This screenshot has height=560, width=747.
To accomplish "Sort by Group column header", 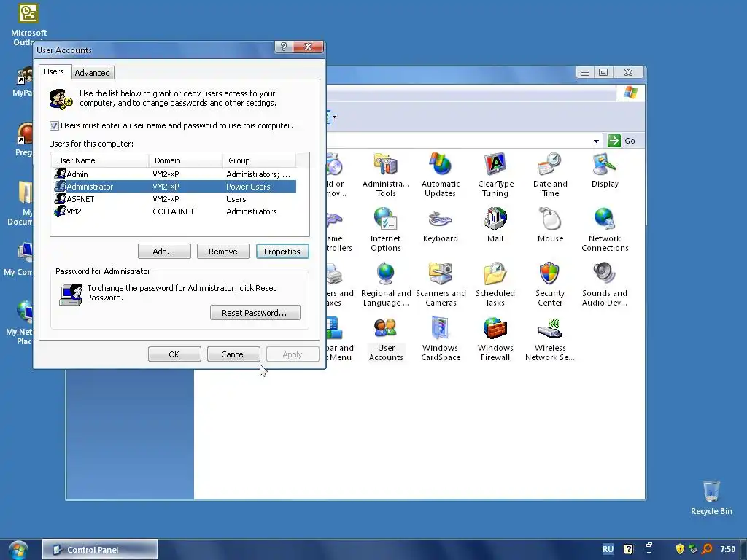I will [x=259, y=160].
